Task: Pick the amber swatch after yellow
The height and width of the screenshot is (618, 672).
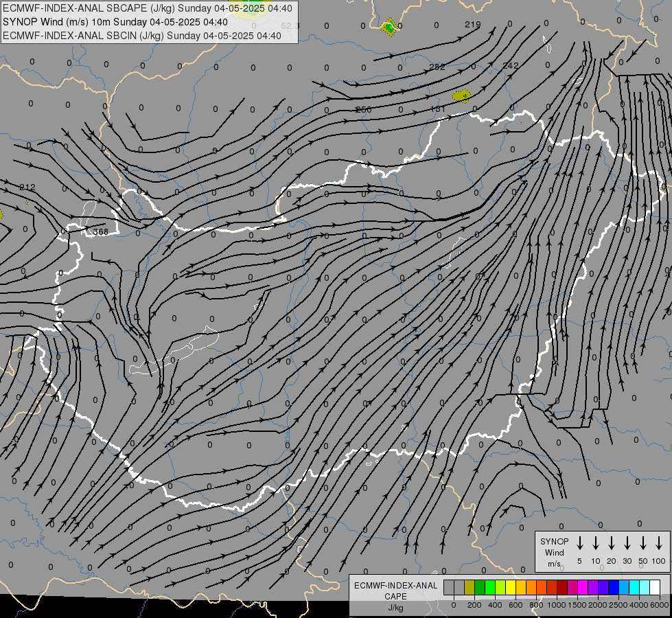Action: pos(521,587)
